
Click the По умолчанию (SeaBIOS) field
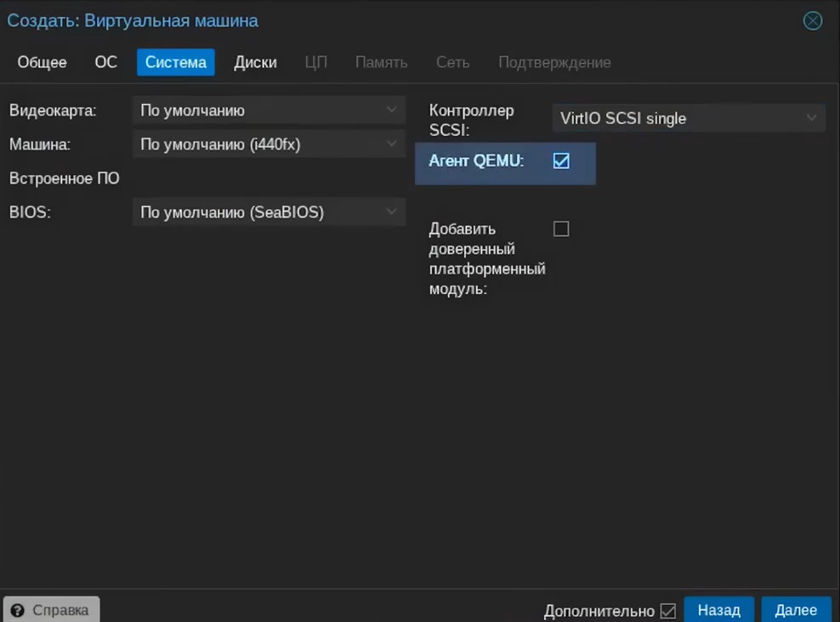(255, 212)
